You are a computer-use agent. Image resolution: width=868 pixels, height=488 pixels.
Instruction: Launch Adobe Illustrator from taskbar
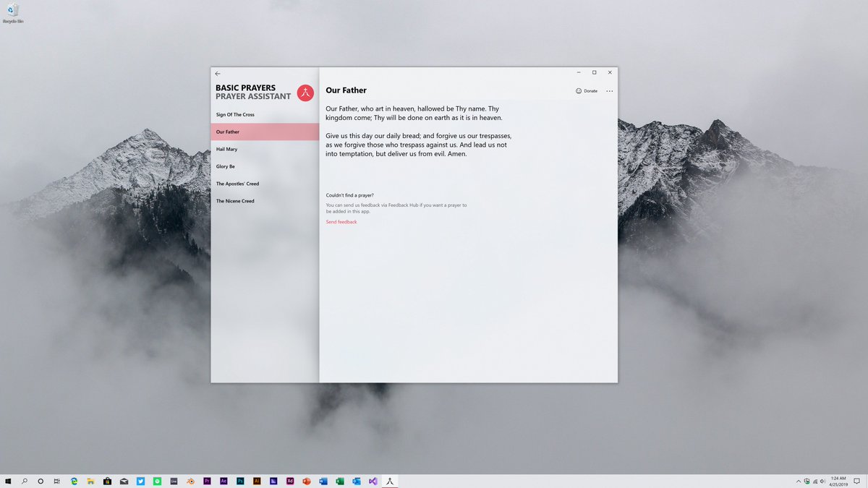click(x=257, y=481)
